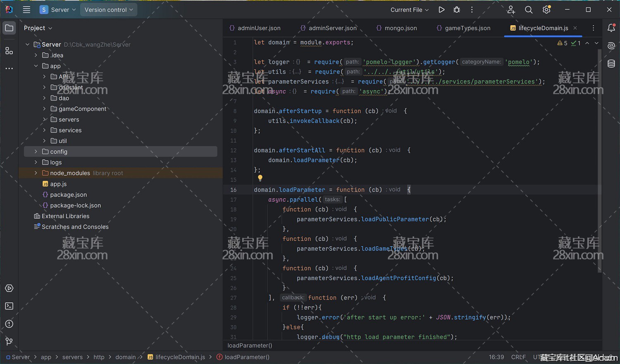Screen dimensions: 620x364
Task: Click the intention lightbulb in editor
Action: click(x=260, y=178)
